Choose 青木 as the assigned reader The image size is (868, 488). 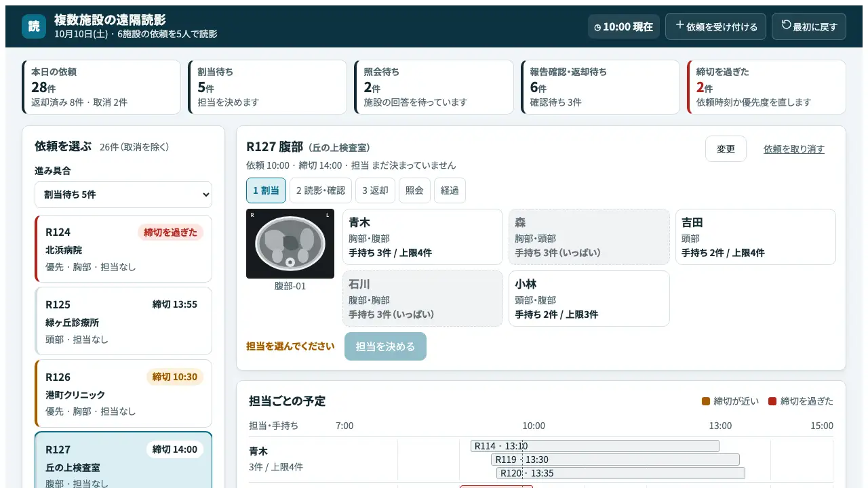point(422,237)
